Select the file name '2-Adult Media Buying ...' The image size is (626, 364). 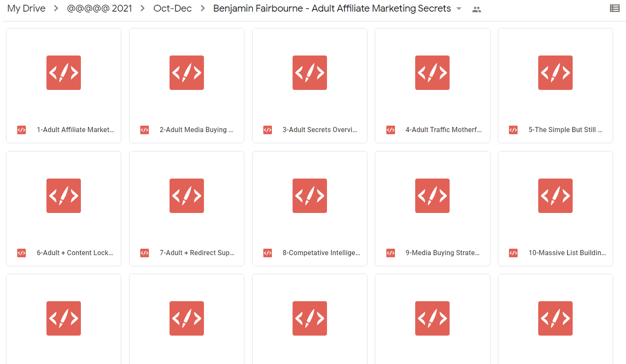pos(197,130)
